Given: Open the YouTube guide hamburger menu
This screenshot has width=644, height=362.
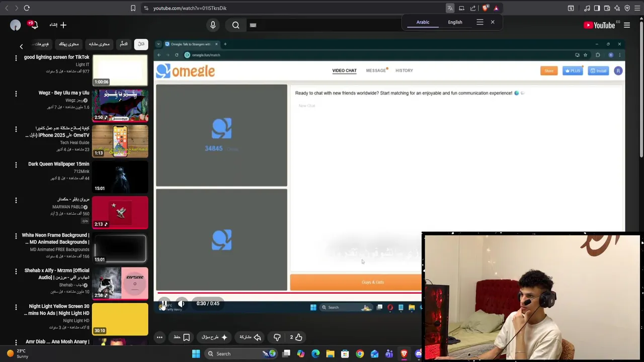Looking at the screenshot, I should (x=627, y=25).
